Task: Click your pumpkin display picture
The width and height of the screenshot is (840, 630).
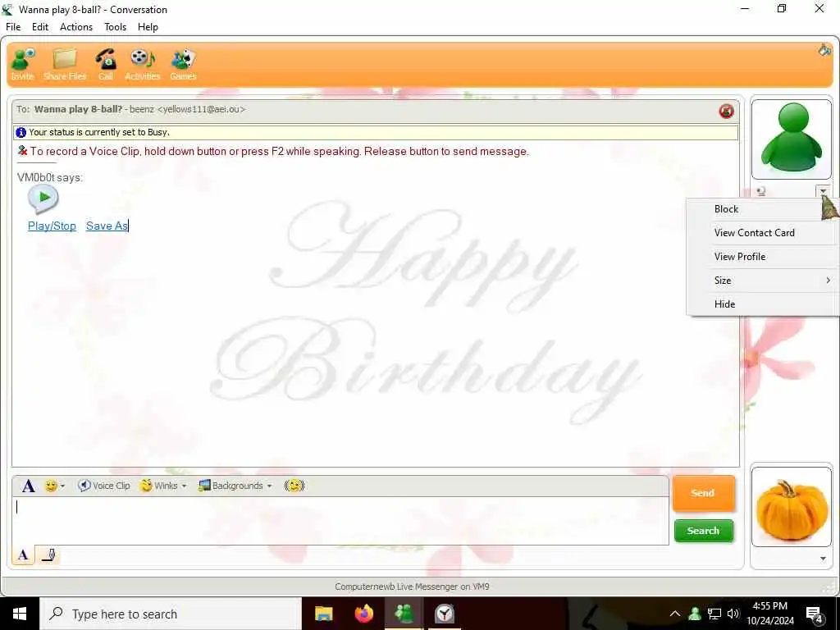Action: tap(792, 507)
